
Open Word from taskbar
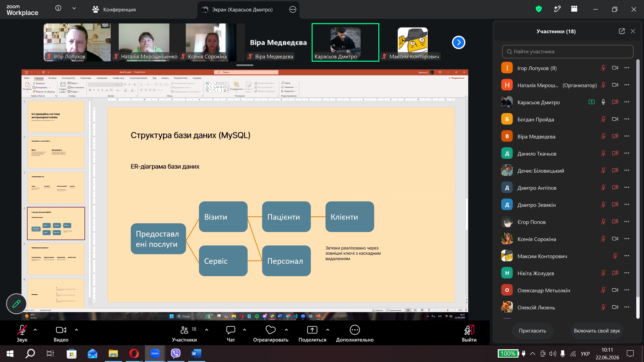(196, 353)
